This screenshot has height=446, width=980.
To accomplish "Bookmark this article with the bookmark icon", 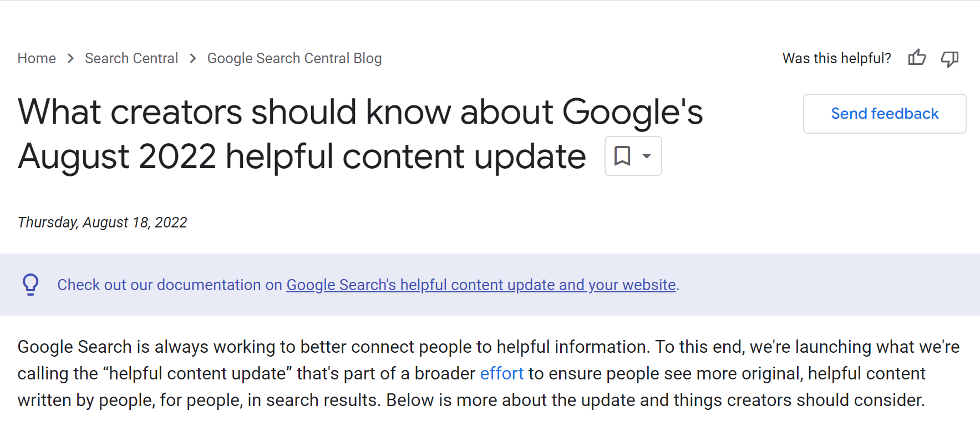I will [622, 156].
